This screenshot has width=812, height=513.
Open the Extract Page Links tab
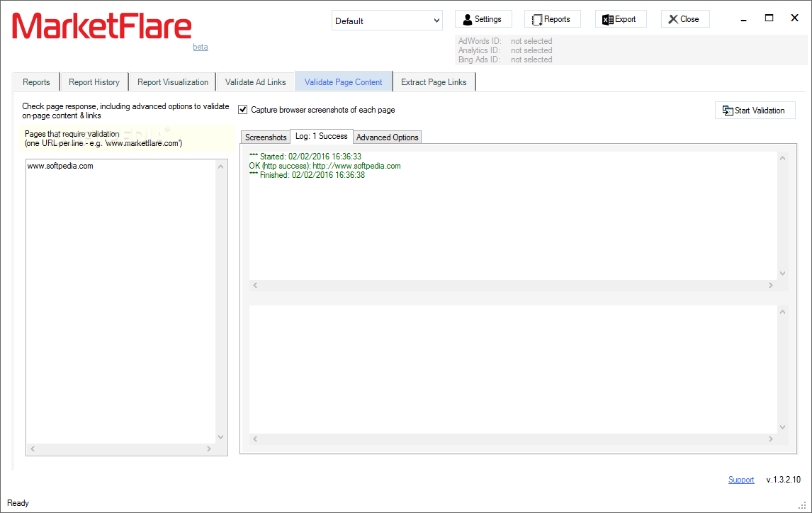[434, 81]
